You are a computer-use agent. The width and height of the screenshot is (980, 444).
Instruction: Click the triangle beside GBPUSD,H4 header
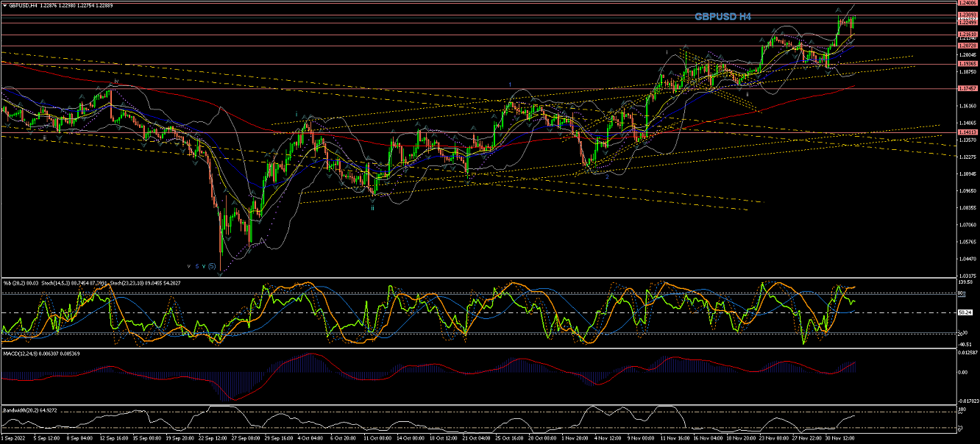4,5
